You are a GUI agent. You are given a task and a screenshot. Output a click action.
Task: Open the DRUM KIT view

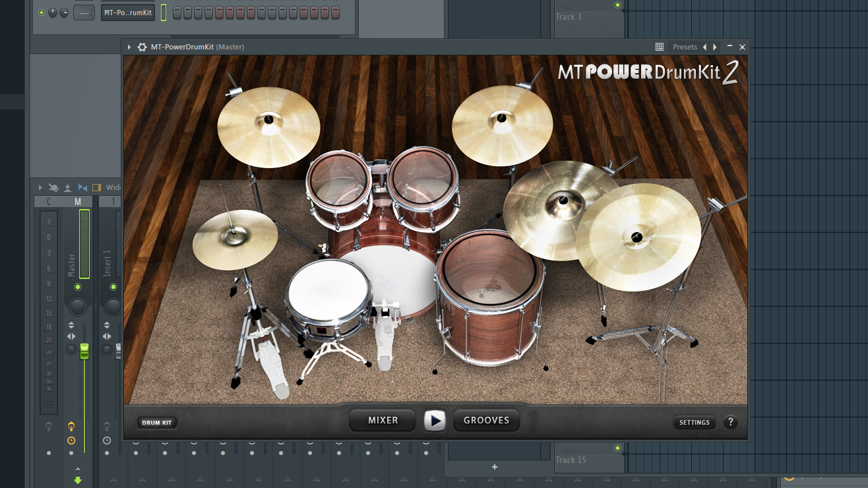(156, 423)
